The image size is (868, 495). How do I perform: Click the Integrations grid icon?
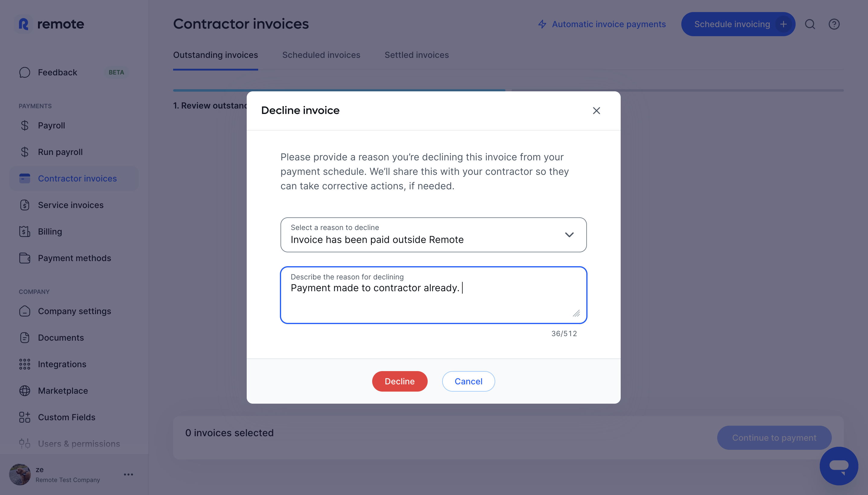[x=24, y=364]
